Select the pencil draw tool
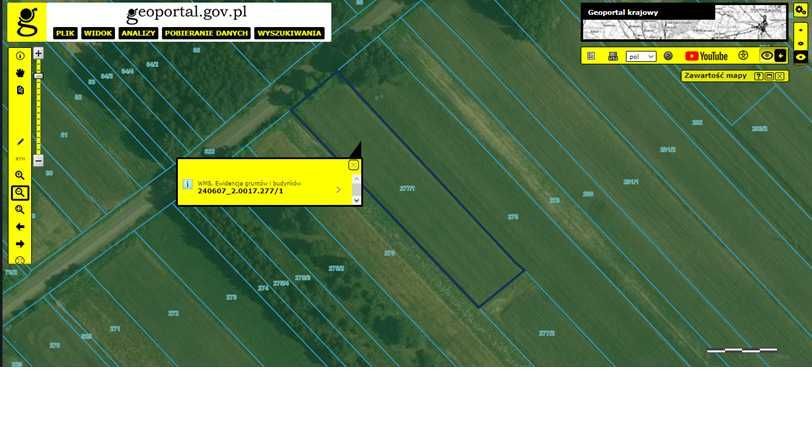The image size is (812, 442). point(20,141)
